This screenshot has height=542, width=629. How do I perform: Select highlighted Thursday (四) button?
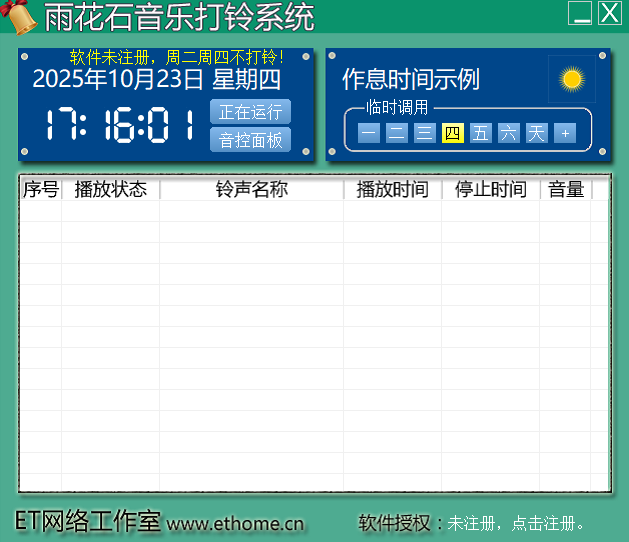[452, 133]
